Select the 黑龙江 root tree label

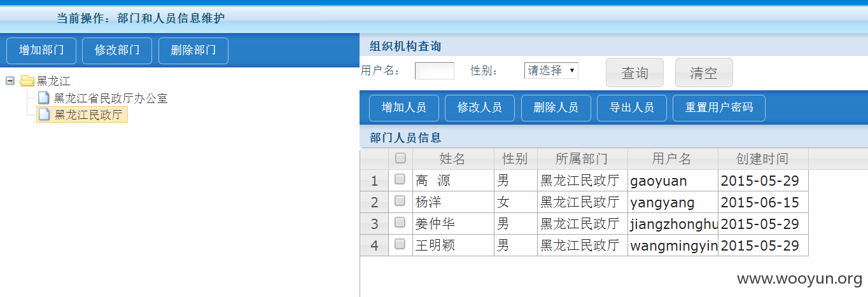tap(53, 81)
